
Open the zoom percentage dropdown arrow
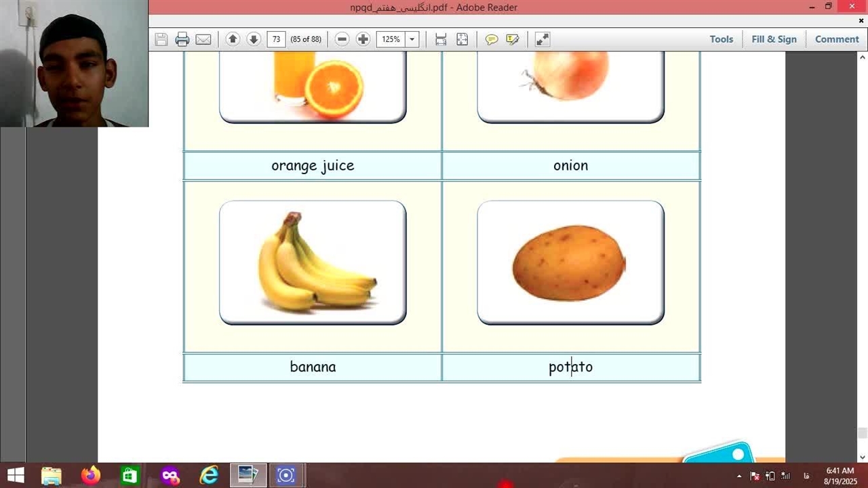tap(412, 39)
